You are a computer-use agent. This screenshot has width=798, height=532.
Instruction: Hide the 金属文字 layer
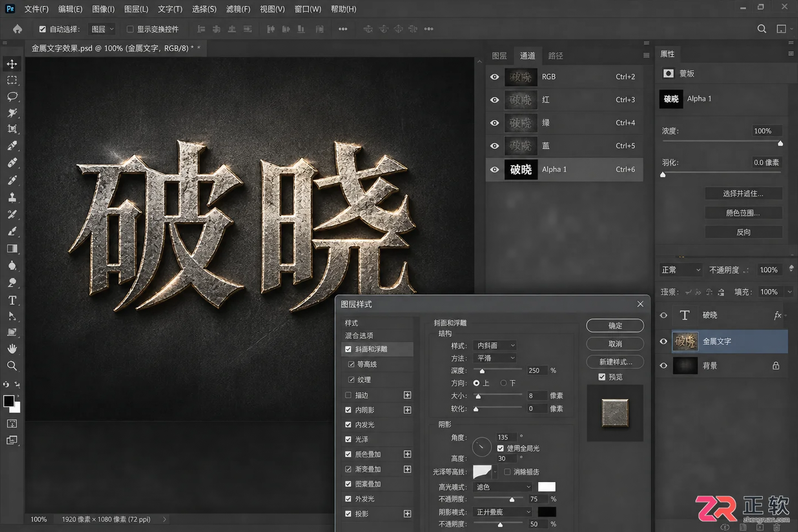point(663,341)
